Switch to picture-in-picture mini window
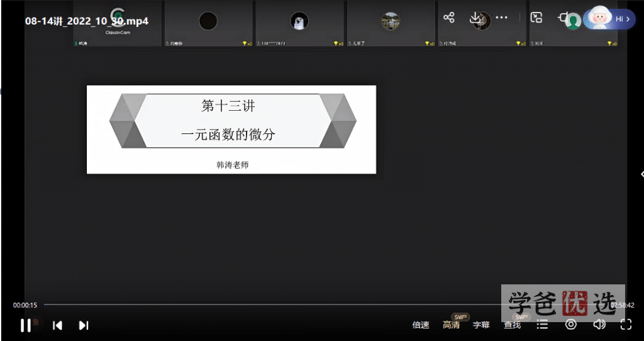The height and width of the screenshot is (341, 644). point(536,18)
